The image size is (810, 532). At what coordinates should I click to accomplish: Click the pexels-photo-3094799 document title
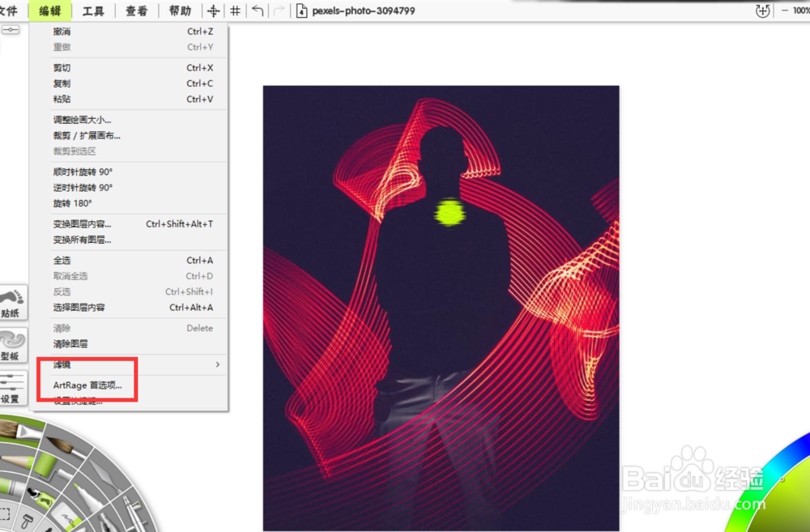click(363, 11)
